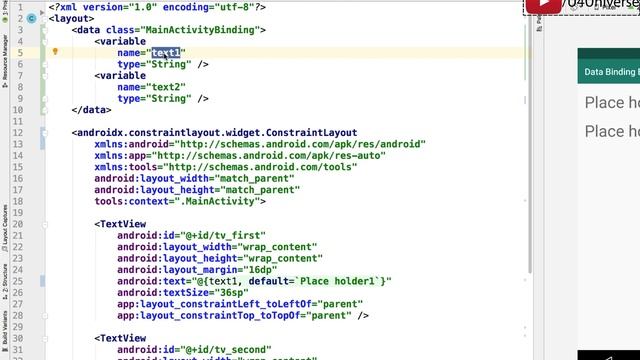Click the MainActivityBinding class value
Viewport: 640px width, 360px height.
[x=200, y=30]
